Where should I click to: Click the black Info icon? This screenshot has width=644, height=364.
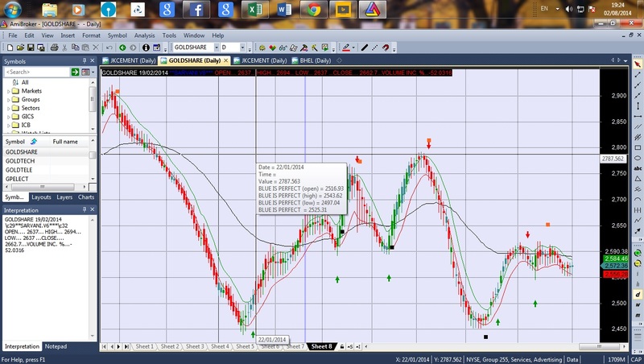coord(146,48)
